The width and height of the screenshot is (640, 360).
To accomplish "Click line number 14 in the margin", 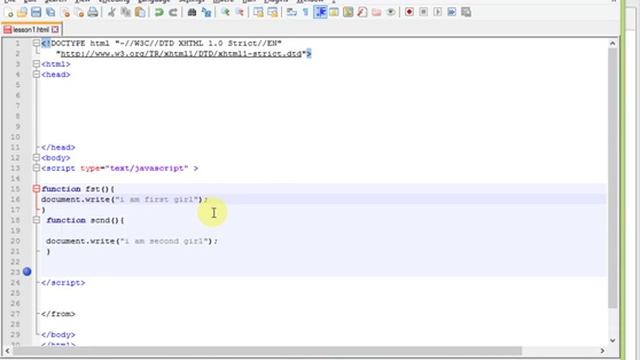I will pyautogui.click(x=15, y=178).
